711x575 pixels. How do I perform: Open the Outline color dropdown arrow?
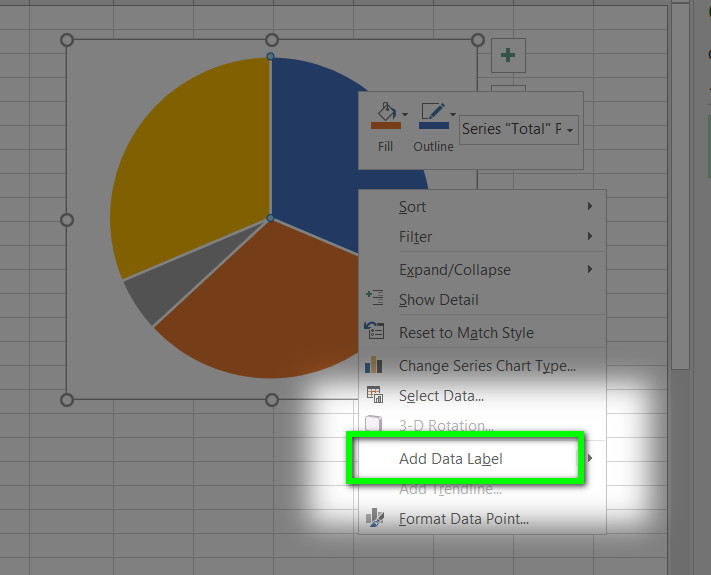(453, 115)
